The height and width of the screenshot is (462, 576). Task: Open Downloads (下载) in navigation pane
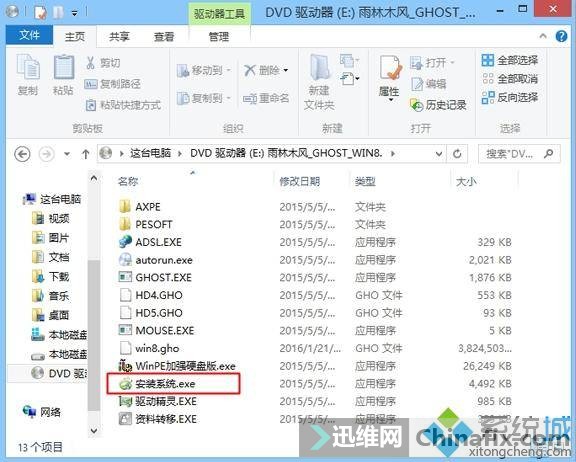[x=51, y=276]
